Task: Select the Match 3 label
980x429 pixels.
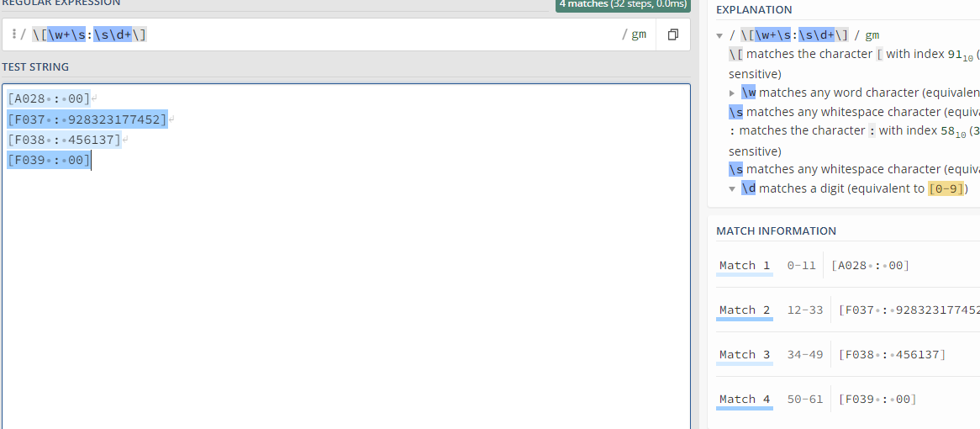Action: click(744, 355)
